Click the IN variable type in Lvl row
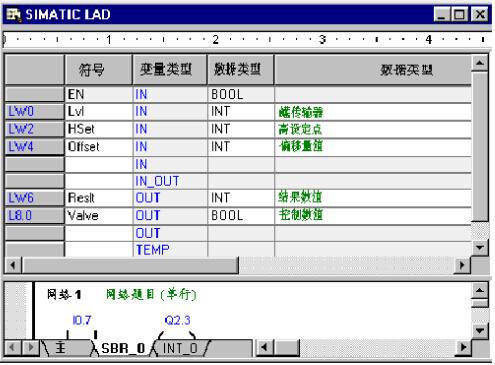 [x=170, y=111]
